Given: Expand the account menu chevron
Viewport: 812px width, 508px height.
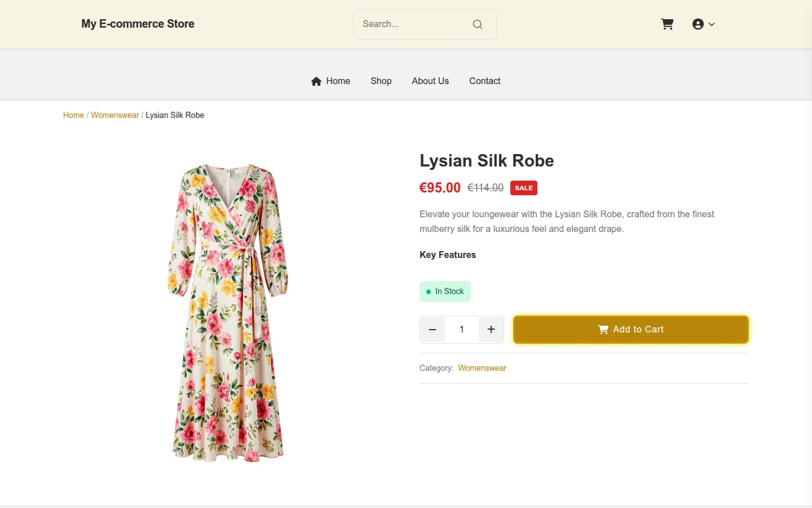Looking at the screenshot, I should point(712,24).
